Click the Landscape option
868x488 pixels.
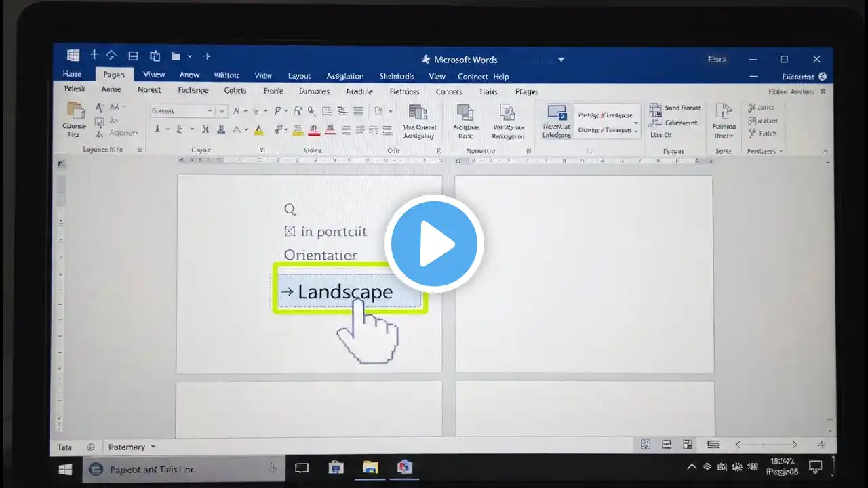click(x=349, y=291)
